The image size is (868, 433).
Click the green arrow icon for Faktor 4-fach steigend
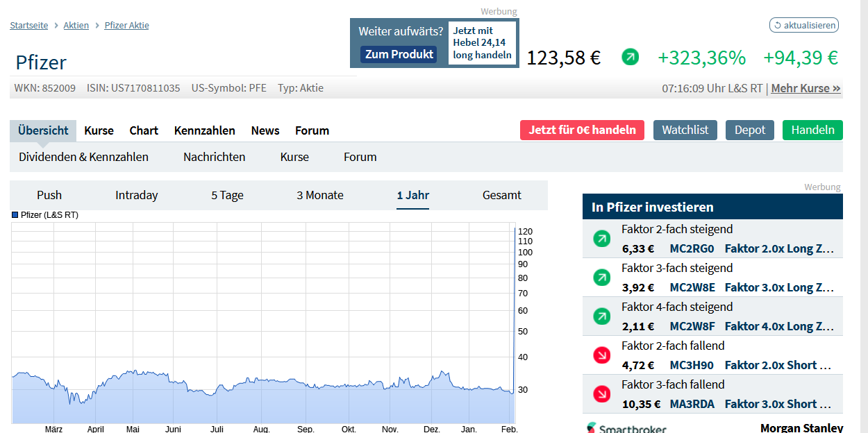click(x=601, y=317)
